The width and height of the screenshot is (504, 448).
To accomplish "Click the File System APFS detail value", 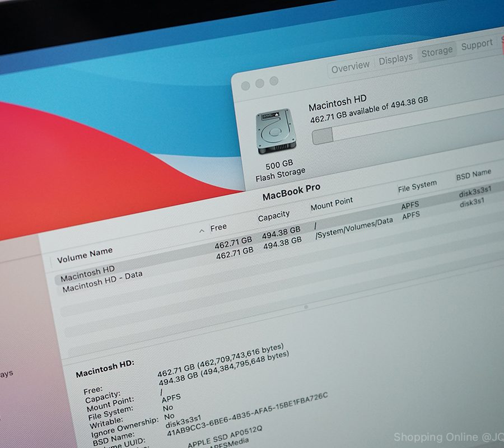I will pos(171,398).
